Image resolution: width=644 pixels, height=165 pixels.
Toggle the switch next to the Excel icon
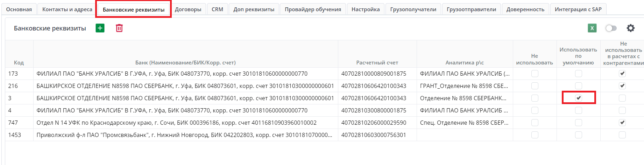pyautogui.click(x=611, y=28)
